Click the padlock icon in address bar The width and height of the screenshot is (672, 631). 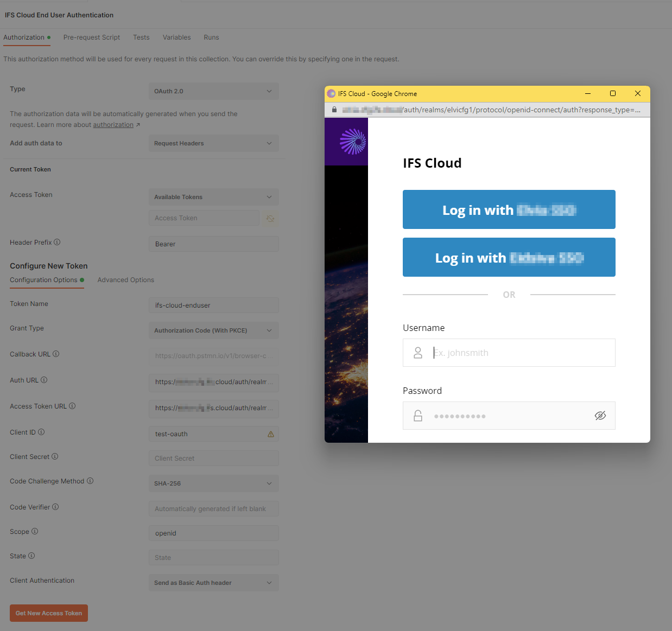334,110
